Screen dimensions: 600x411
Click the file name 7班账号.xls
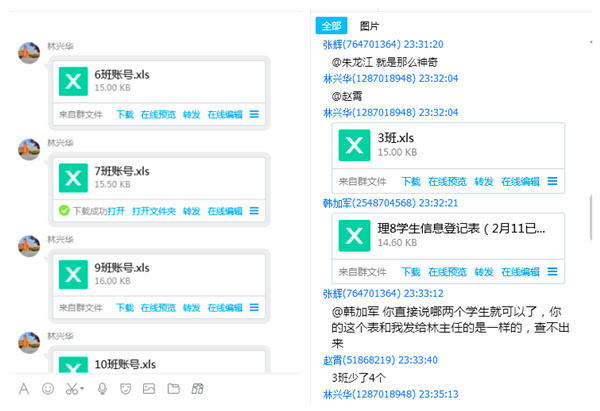122,171
